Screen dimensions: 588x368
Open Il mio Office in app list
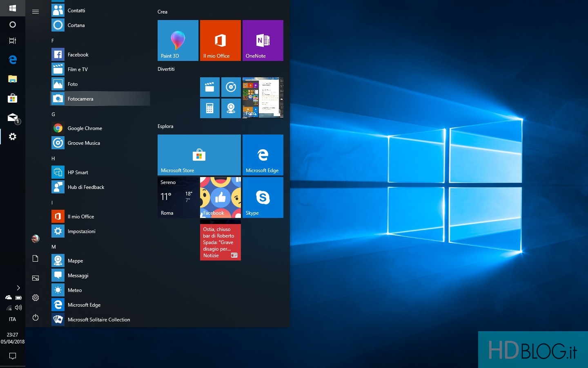click(100, 217)
